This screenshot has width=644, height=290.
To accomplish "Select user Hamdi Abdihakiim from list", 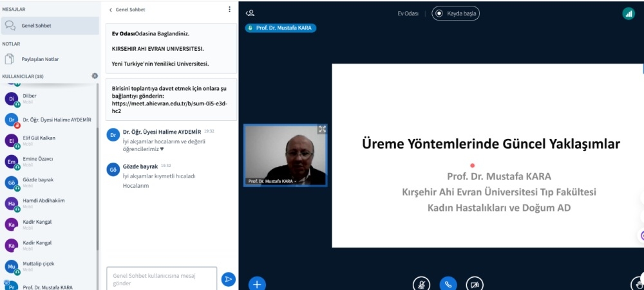I will [43, 203].
